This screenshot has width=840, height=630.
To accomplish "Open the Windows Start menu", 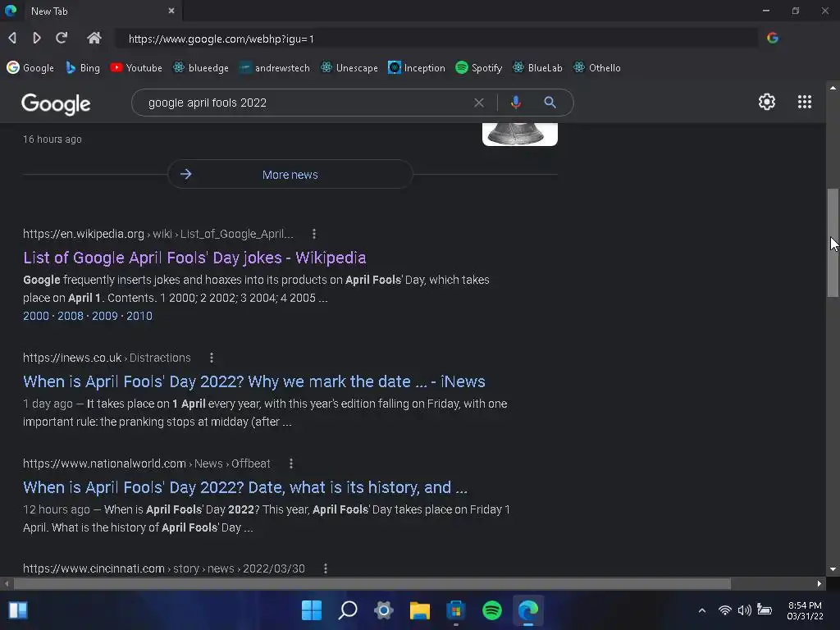I will coord(311,610).
